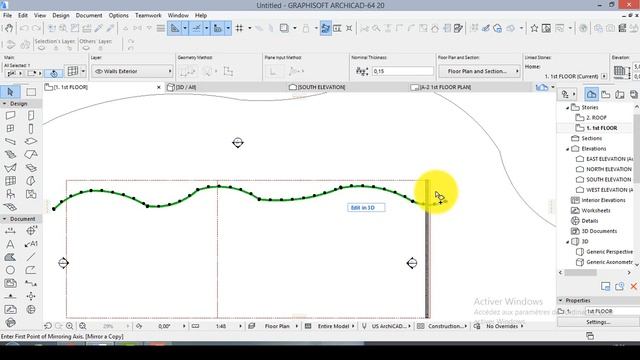Select 2. ROOF story in Navigator
The image size is (640, 360).
tap(596, 118)
